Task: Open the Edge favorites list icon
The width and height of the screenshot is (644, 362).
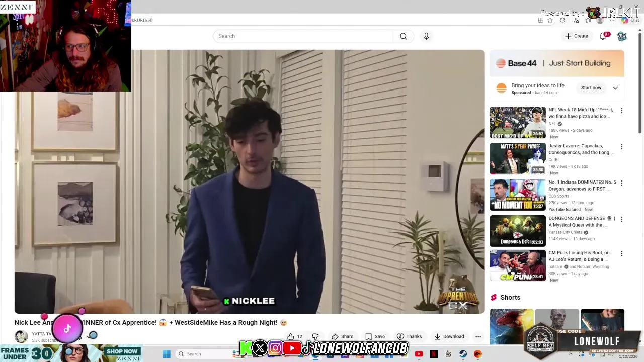Action: coord(588,20)
